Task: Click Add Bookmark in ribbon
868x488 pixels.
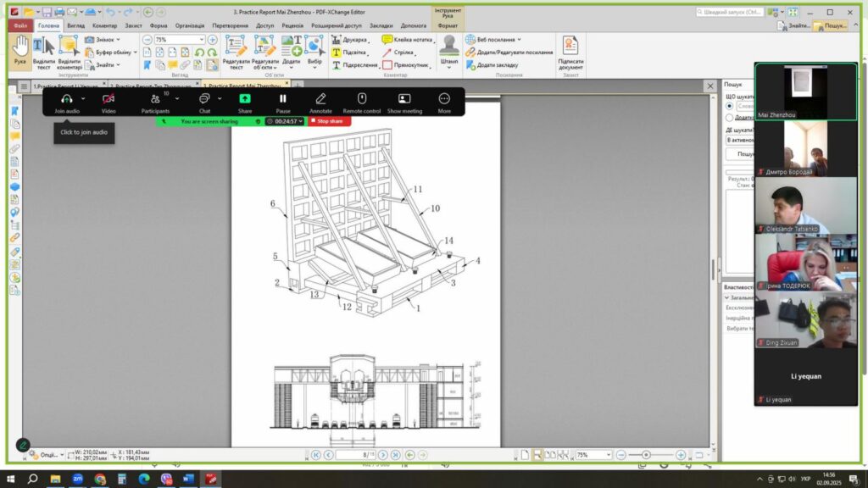Action: (492, 64)
